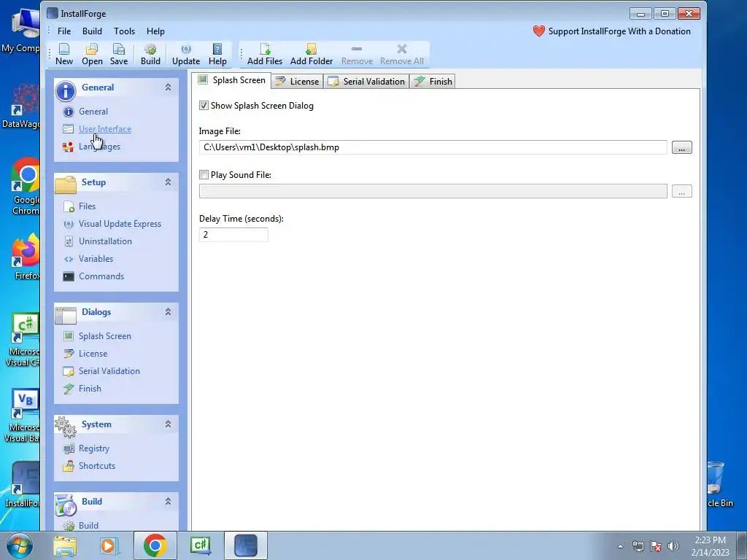
Task: Switch to the Serial Validation tab
Action: coord(366,82)
